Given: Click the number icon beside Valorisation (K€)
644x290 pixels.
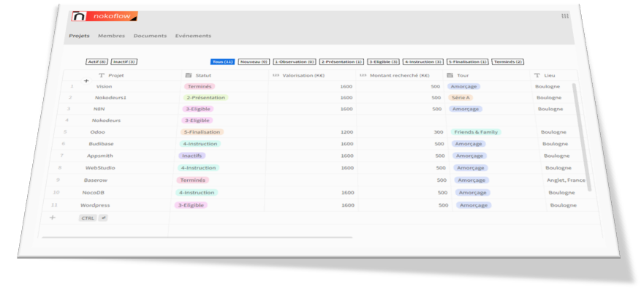Looking at the screenshot, I should (275, 75).
